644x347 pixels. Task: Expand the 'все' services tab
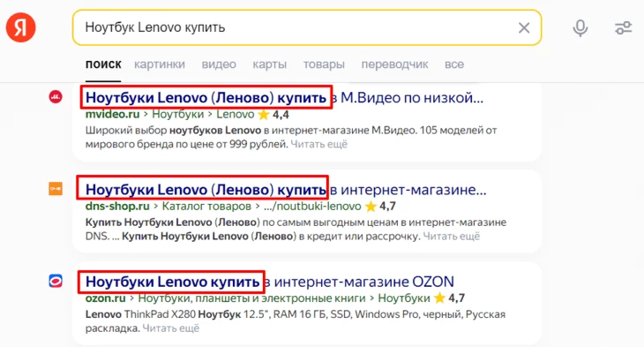(453, 64)
